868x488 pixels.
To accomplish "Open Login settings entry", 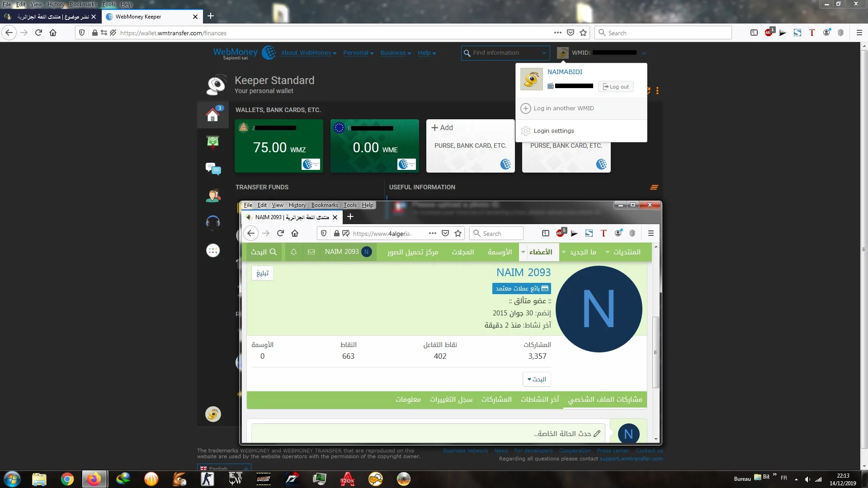I will click(x=553, y=131).
